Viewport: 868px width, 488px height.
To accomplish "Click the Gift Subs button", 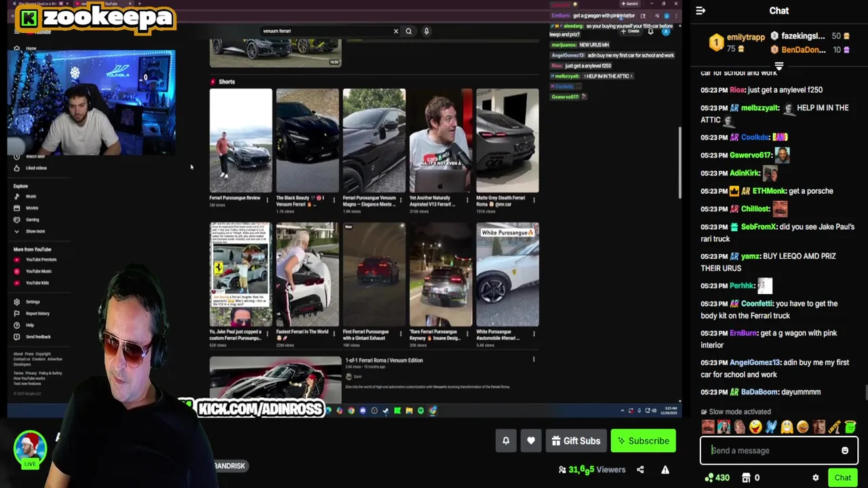I will 576,441.
